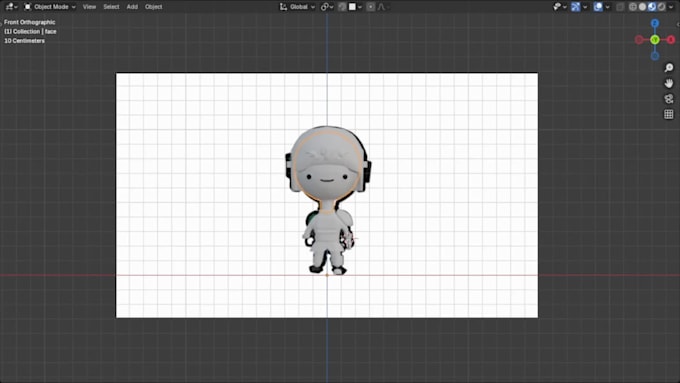
Task: Open the editor type selector
Action: click(11, 7)
